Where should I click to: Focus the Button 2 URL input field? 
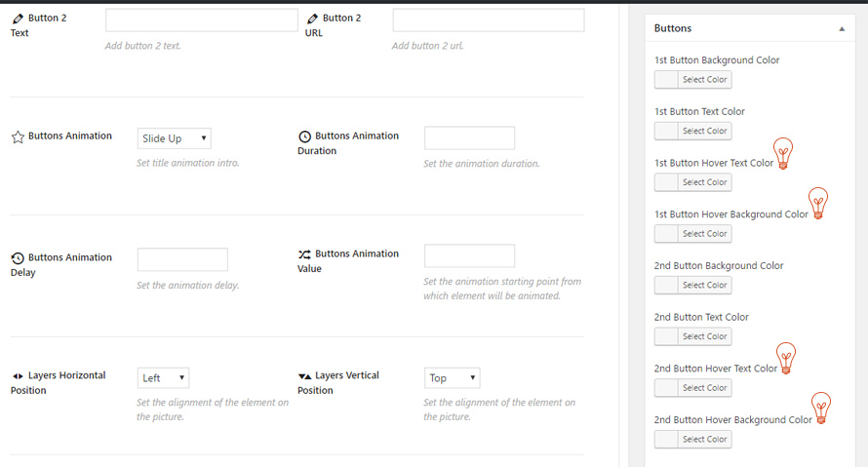[x=488, y=20]
